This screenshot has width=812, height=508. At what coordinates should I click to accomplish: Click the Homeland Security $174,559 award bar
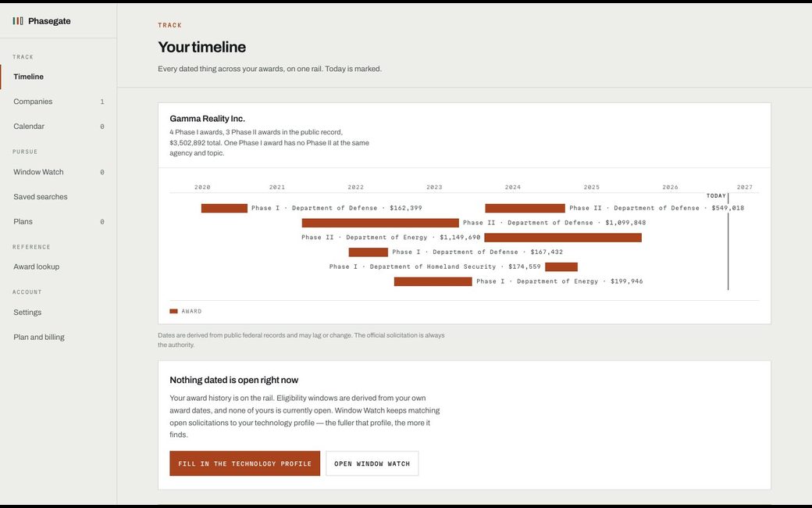(561, 267)
